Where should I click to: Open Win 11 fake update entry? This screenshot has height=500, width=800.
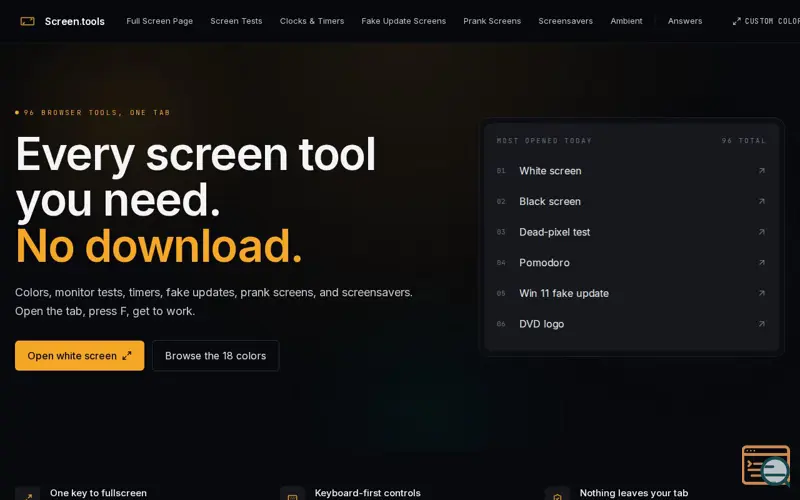631,293
